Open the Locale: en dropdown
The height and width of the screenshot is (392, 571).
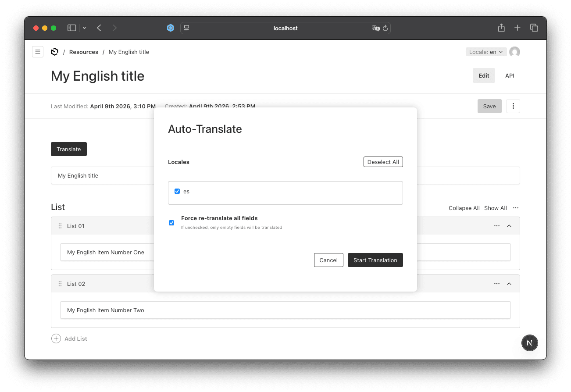click(x=486, y=51)
